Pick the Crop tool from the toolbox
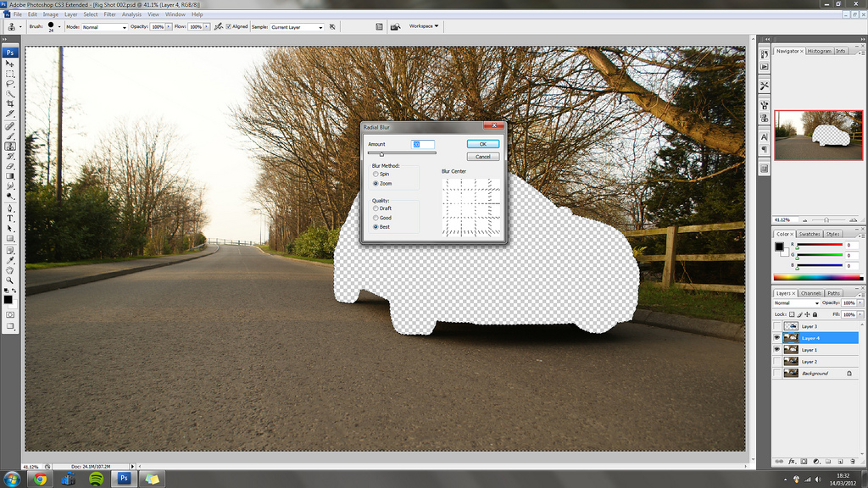 click(x=10, y=103)
